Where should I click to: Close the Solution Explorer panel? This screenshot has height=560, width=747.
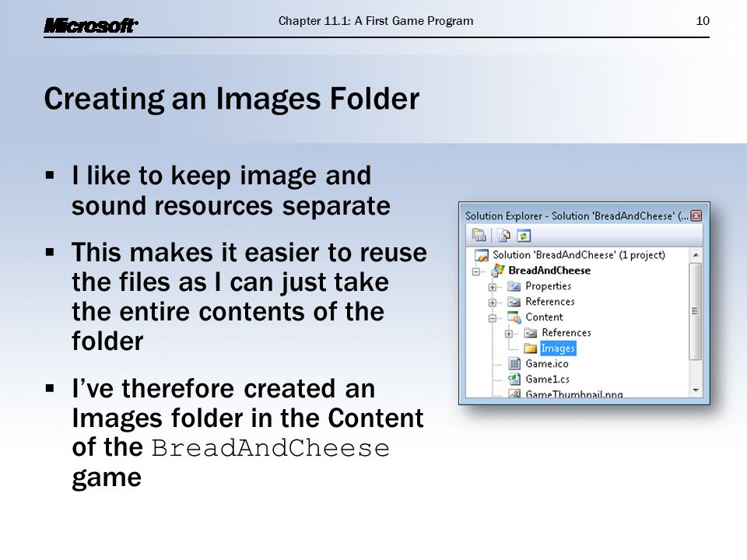click(x=696, y=215)
